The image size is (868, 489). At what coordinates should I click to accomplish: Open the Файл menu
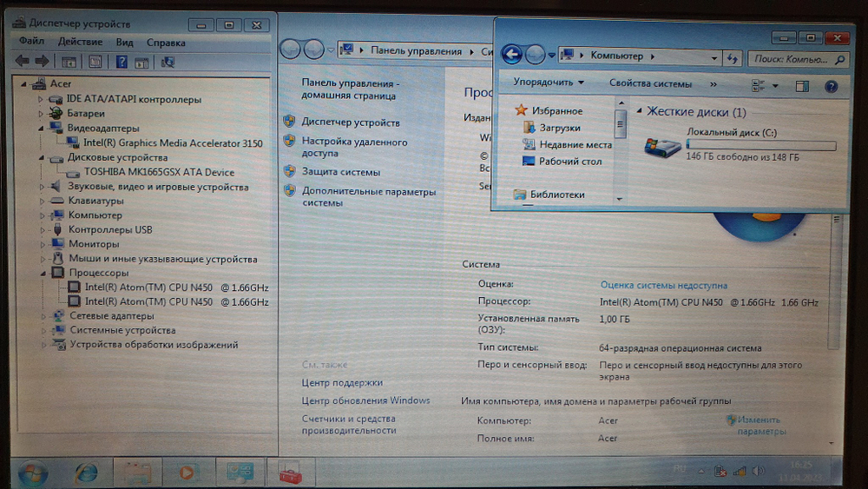[x=31, y=42]
